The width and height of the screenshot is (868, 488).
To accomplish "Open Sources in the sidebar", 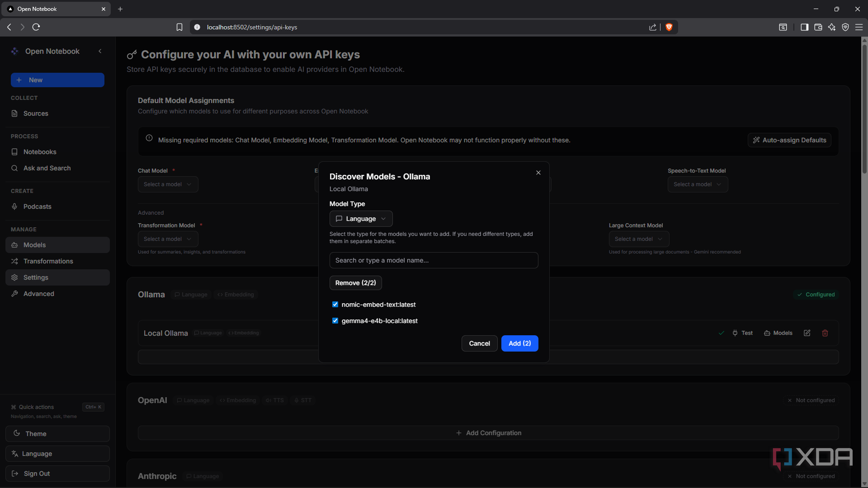I will pyautogui.click(x=57, y=113).
